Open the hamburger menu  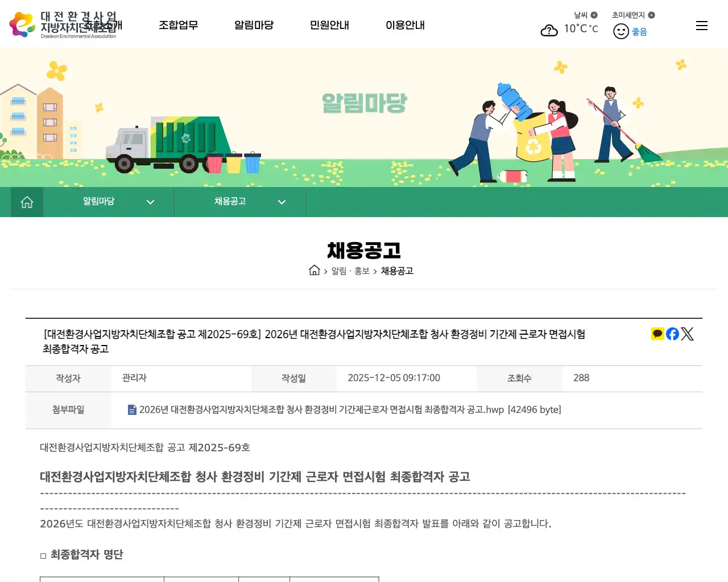(x=701, y=26)
